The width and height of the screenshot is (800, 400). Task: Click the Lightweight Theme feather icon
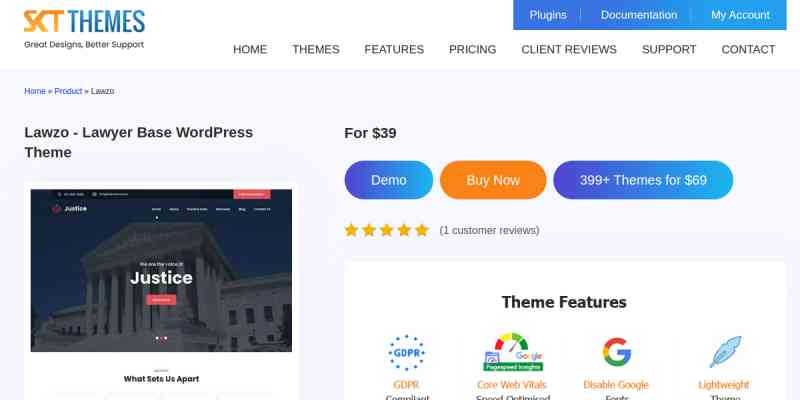tap(724, 352)
